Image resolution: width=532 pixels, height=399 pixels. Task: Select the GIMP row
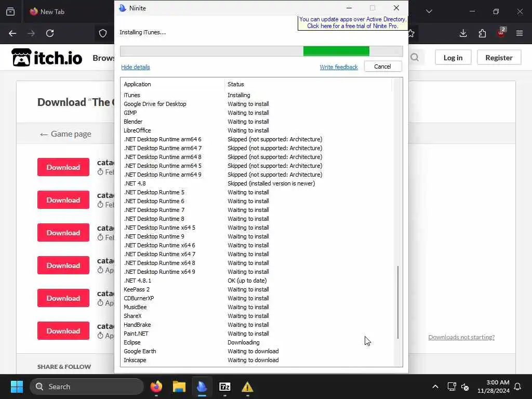click(257, 113)
